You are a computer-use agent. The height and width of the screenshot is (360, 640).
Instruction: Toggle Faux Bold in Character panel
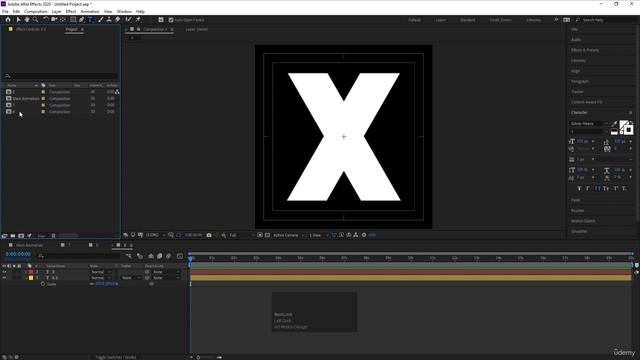coord(579,189)
